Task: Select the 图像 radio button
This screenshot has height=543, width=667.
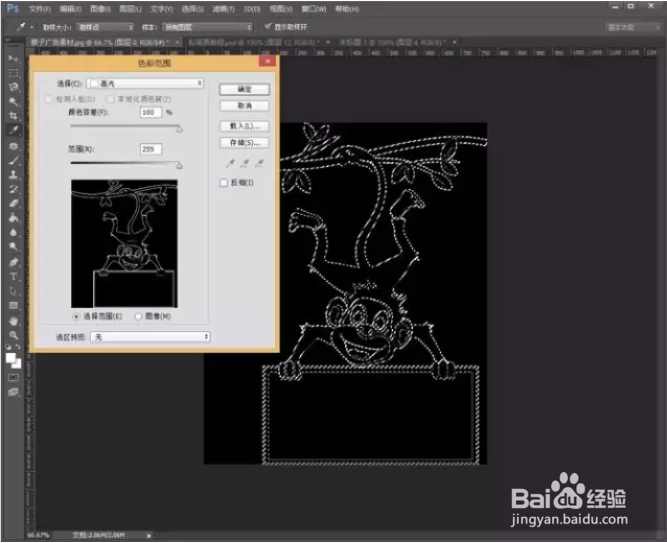Action: (138, 317)
